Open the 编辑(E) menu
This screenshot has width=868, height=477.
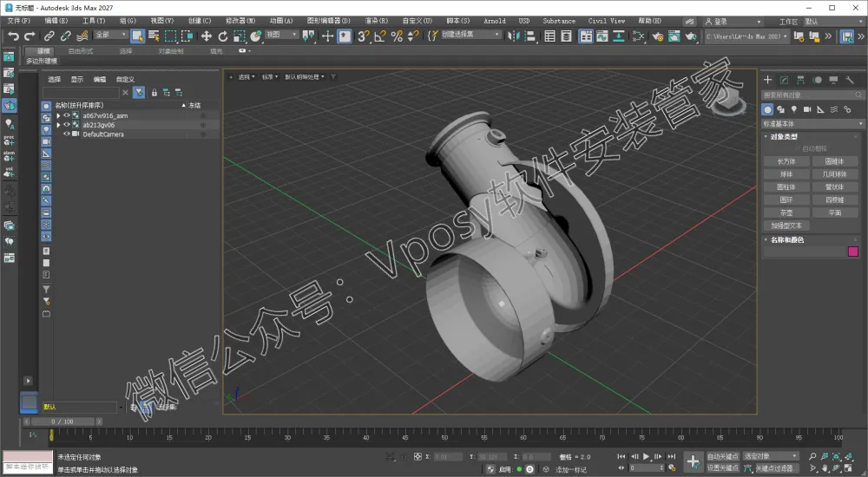click(x=56, y=21)
